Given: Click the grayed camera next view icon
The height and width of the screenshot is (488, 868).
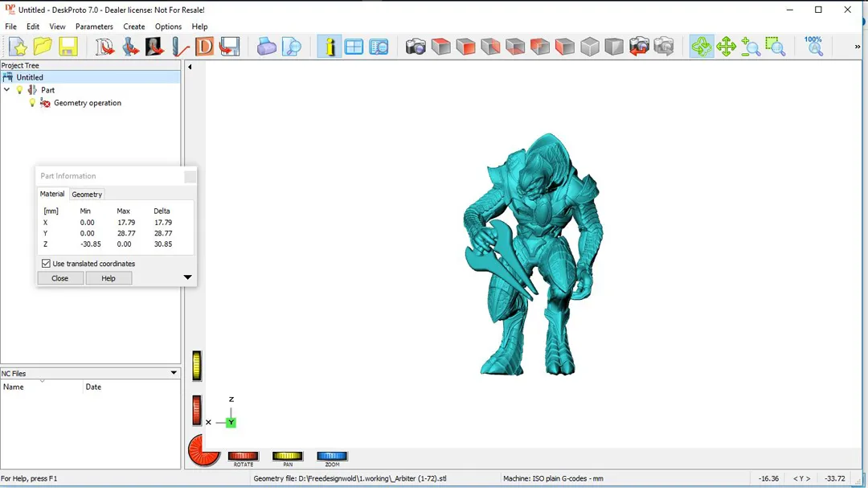Looking at the screenshot, I should pyautogui.click(x=664, y=47).
